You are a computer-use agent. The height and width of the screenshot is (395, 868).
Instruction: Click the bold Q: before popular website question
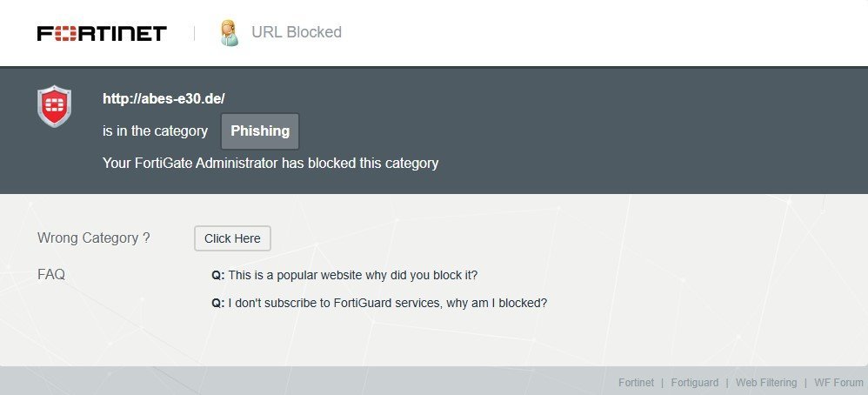point(217,275)
